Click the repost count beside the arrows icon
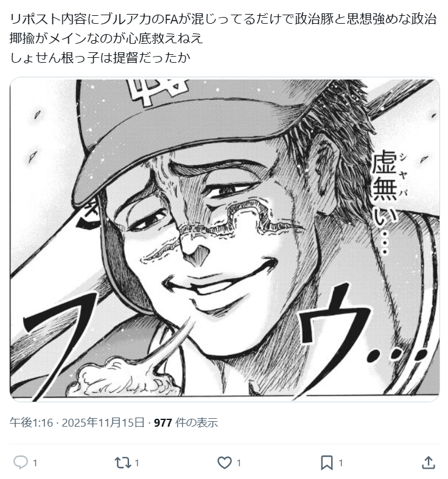This screenshot has width=448, height=479. [137, 463]
